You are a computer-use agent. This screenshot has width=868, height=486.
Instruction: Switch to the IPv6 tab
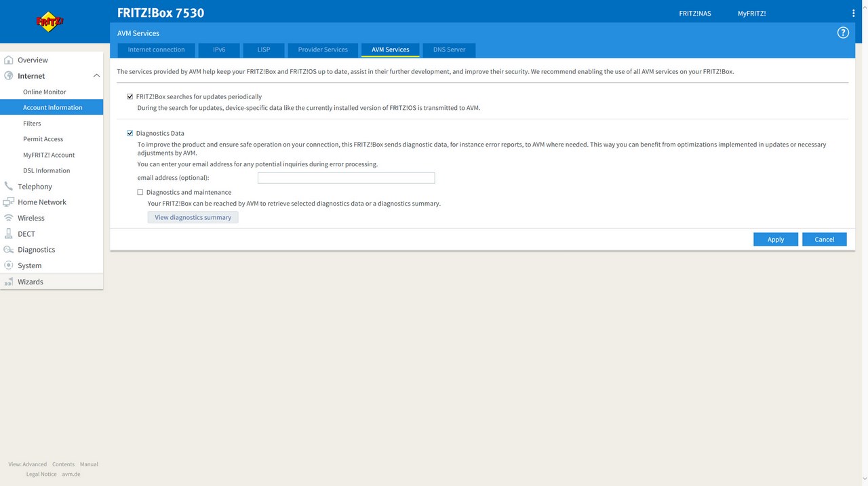219,50
